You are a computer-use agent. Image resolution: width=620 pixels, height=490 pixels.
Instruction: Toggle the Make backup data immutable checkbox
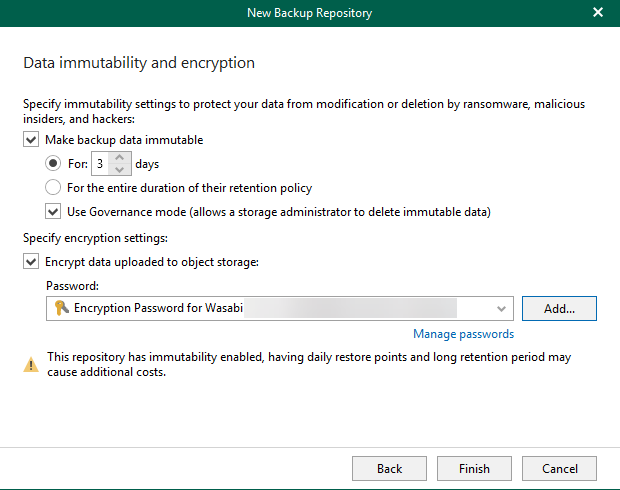31,140
